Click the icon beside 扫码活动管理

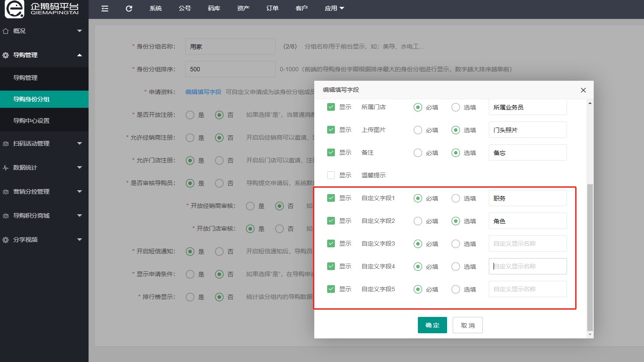[6, 143]
